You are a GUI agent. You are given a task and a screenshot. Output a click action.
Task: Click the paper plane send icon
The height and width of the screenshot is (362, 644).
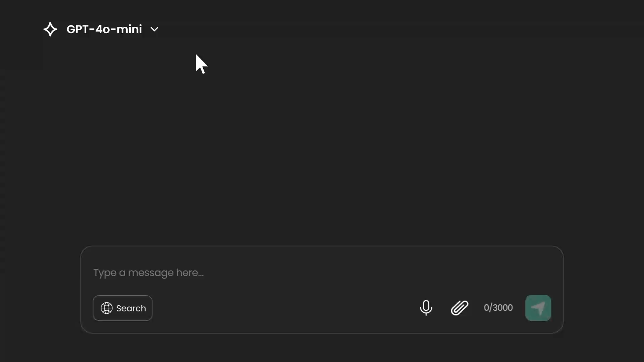click(538, 308)
